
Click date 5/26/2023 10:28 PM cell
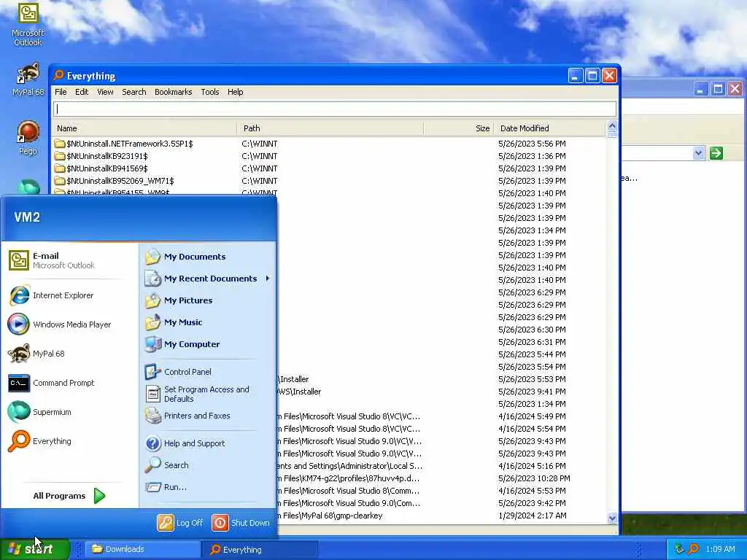tap(534, 478)
